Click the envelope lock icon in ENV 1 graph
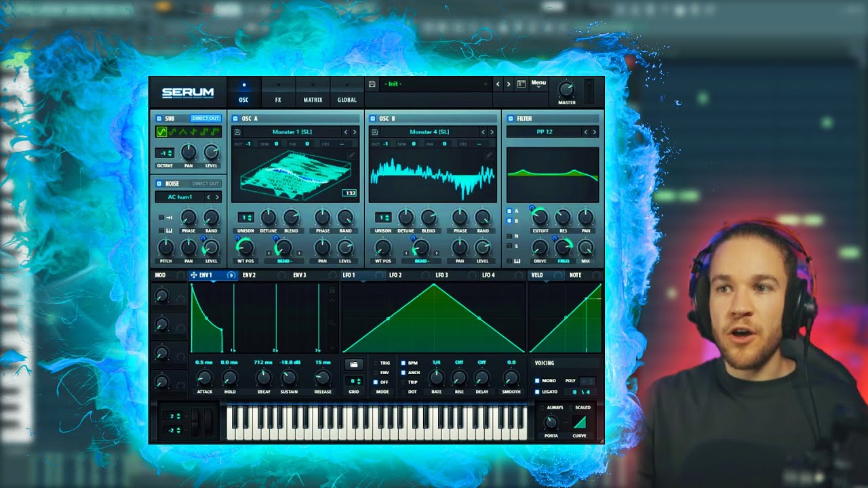The image size is (868, 488). 332,290
